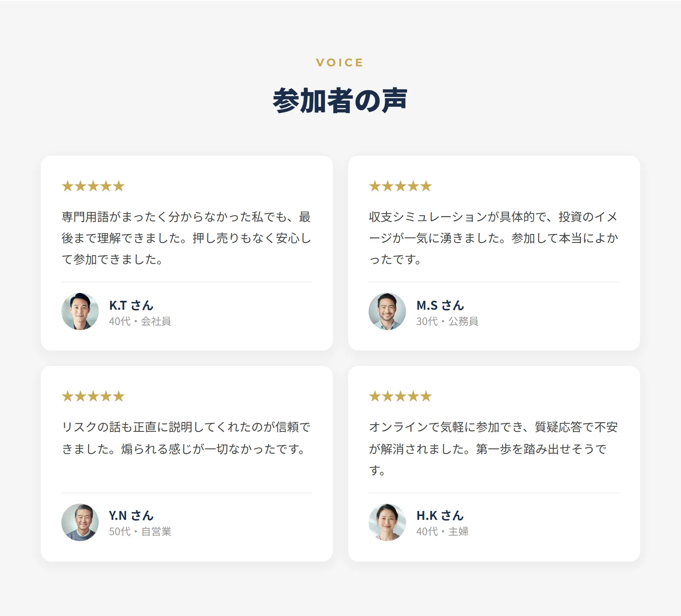Click the 30代・公務員 label

(447, 322)
